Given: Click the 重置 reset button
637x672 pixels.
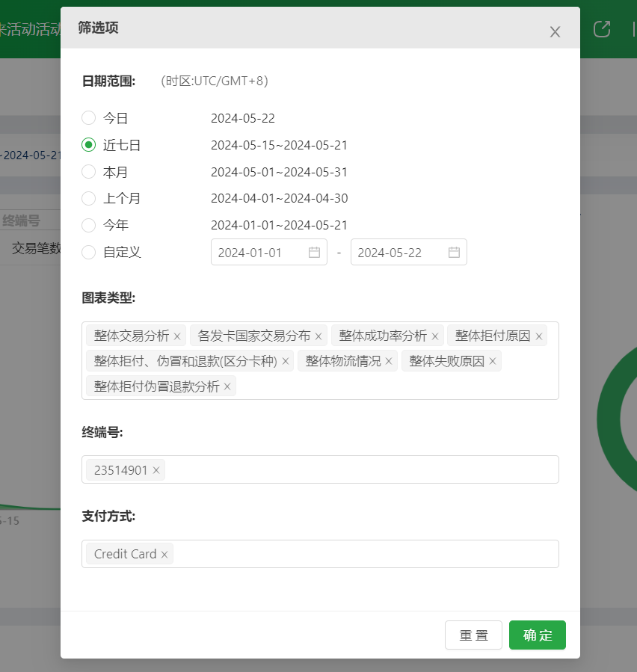Looking at the screenshot, I should pyautogui.click(x=473, y=635).
